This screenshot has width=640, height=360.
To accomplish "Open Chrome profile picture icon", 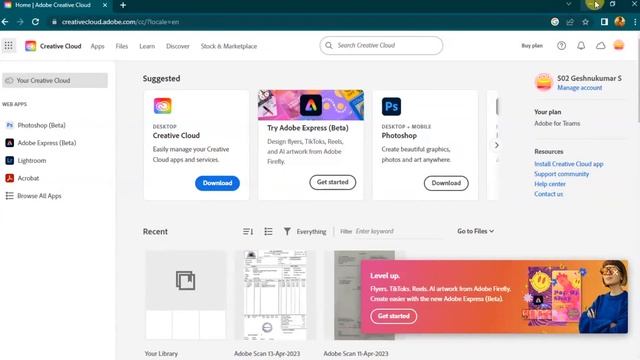I will tap(620, 22).
